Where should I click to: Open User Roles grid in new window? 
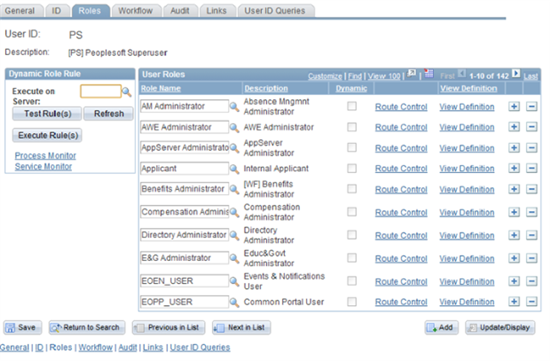pos(411,73)
